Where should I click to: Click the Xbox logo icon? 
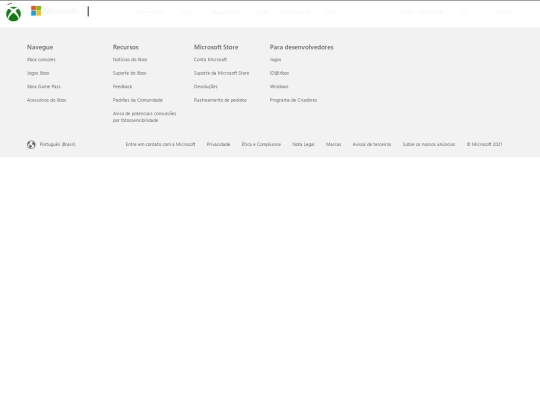[13, 13]
